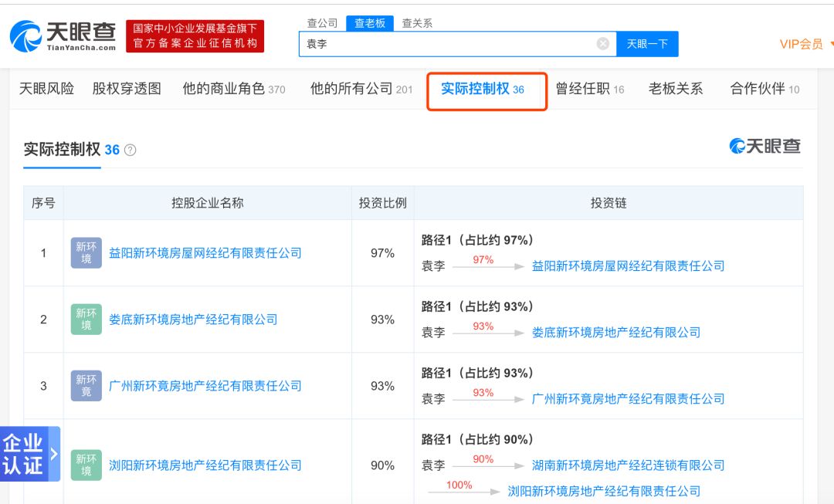Open 娄底新环境房地产经纪有限公司 in the company name column

(193, 320)
